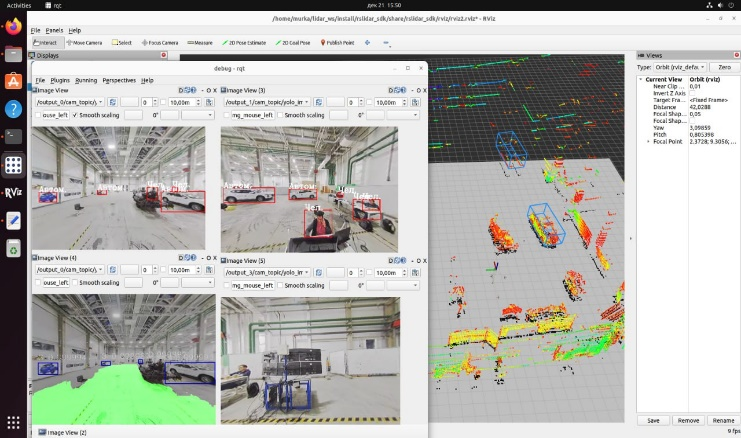
Task: Click the Focus Camera tool
Action: tap(160, 43)
